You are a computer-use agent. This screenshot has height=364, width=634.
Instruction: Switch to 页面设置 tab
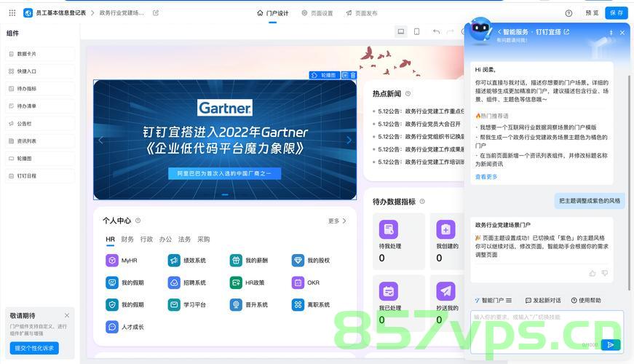click(317, 13)
